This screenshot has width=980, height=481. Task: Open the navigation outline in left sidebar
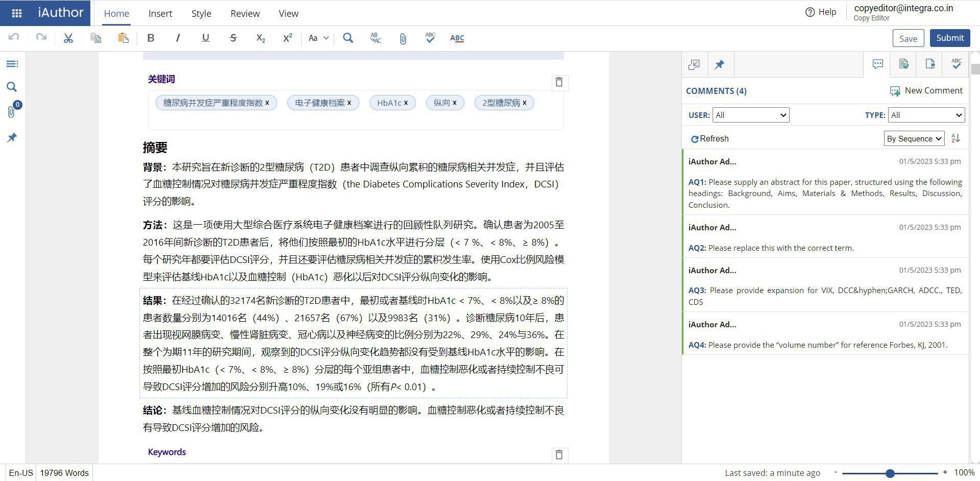(12, 64)
